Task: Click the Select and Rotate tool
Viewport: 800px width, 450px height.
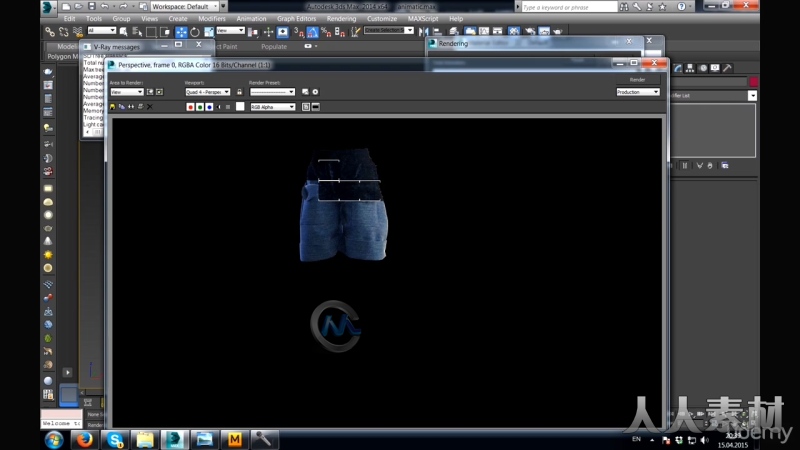Action: coord(195,32)
